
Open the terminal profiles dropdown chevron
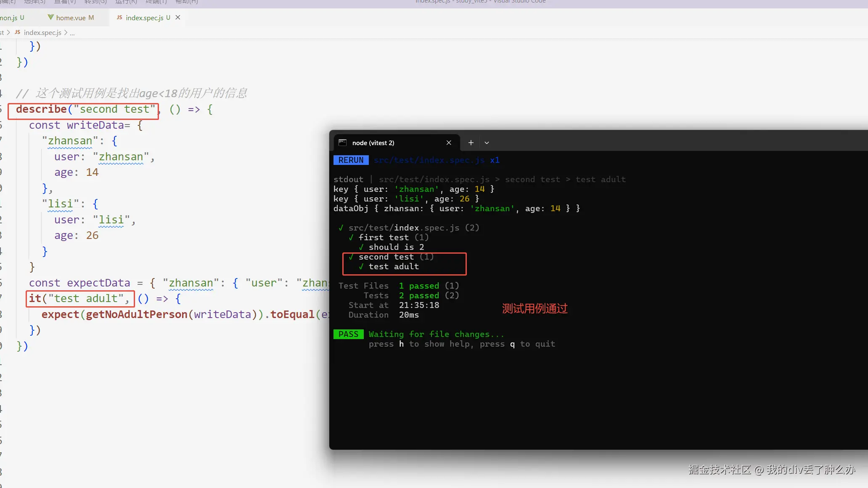[487, 143]
